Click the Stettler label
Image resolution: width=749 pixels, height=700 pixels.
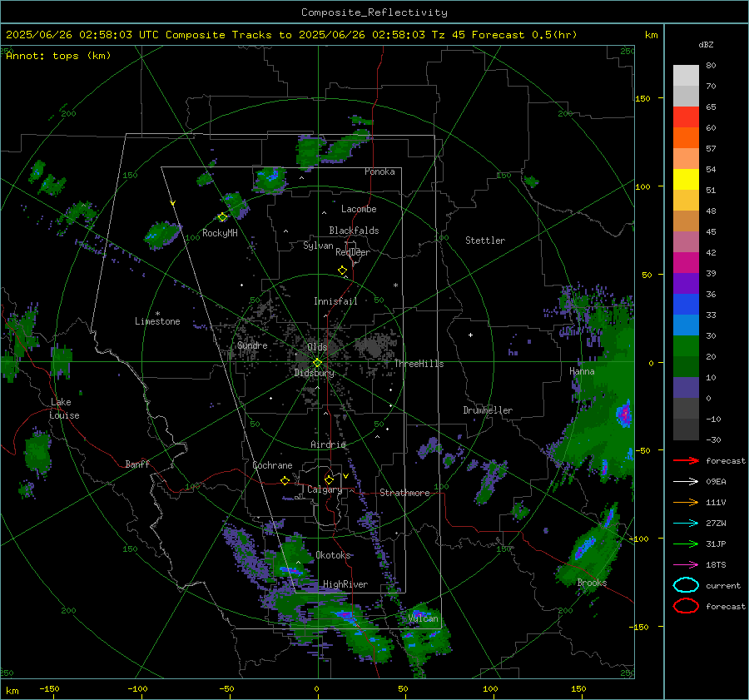pos(485,241)
